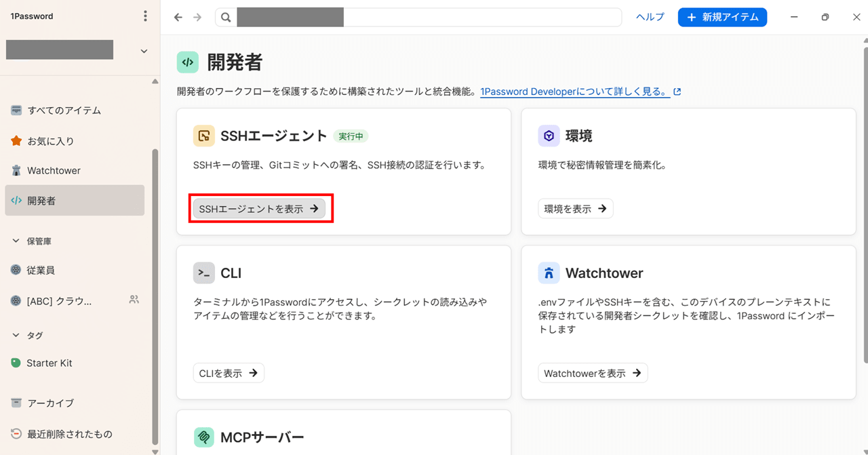Open the 1Password three-dot menu
Image resolution: width=868 pixels, height=455 pixels.
click(144, 16)
